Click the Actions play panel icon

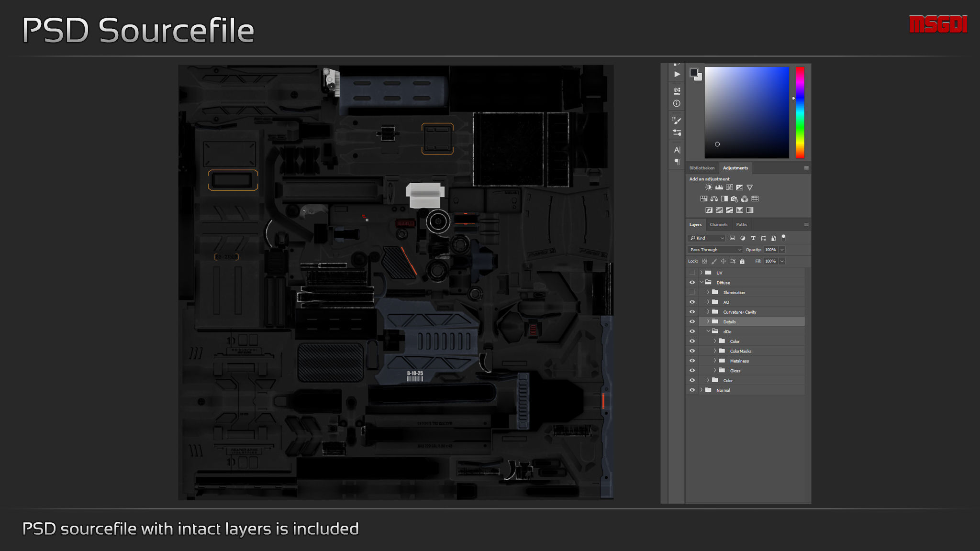pyautogui.click(x=677, y=74)
